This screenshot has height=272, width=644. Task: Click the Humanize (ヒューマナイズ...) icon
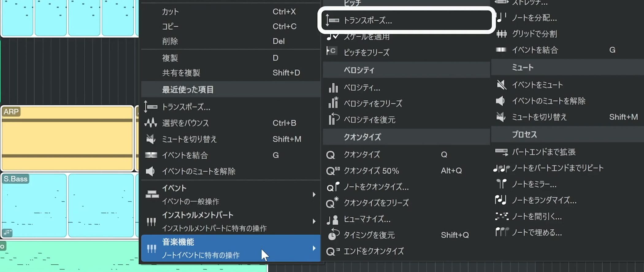point(332,219)
